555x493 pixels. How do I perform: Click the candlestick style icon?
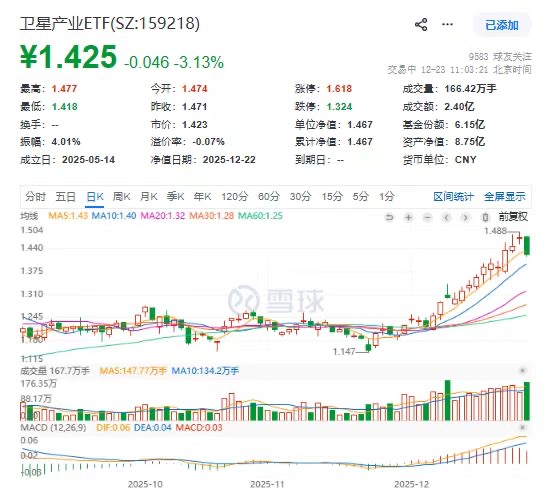tap(485, 217)
